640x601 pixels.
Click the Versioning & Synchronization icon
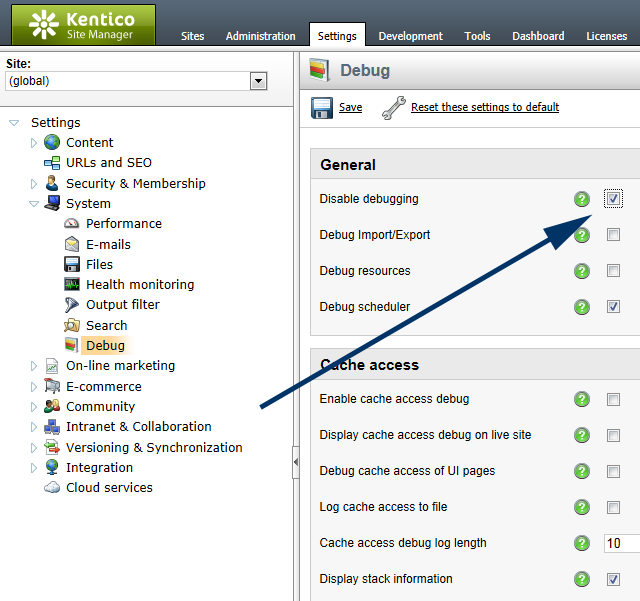(52, 447)
